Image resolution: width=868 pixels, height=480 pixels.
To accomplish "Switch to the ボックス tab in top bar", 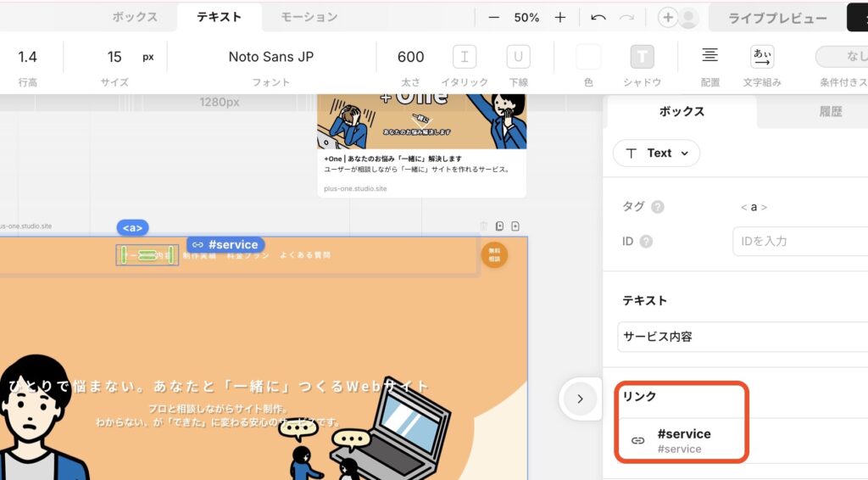I will click(135, 17).
